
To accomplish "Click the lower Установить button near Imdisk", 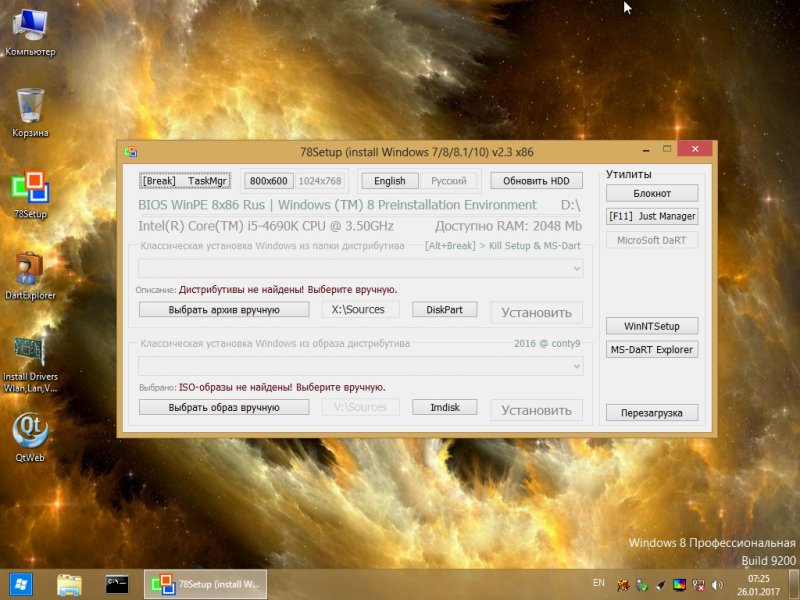I will click(536, 410).
